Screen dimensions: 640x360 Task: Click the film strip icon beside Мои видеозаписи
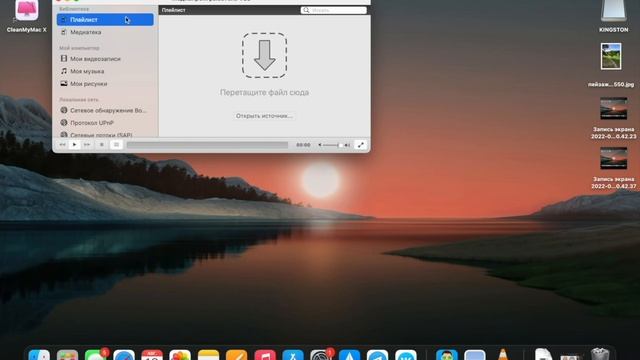pos(64,59)
